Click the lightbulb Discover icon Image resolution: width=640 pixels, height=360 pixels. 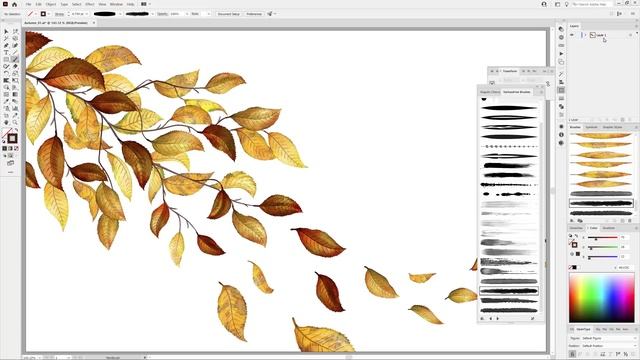[x=567, y=4]
